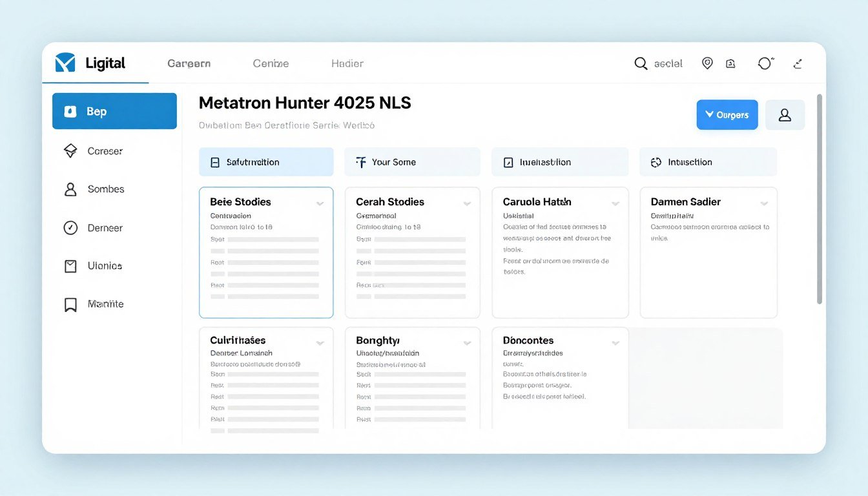868x496 pixels.
Task: Click the Derneer clock sidebar icon
Action: (70, 227)
